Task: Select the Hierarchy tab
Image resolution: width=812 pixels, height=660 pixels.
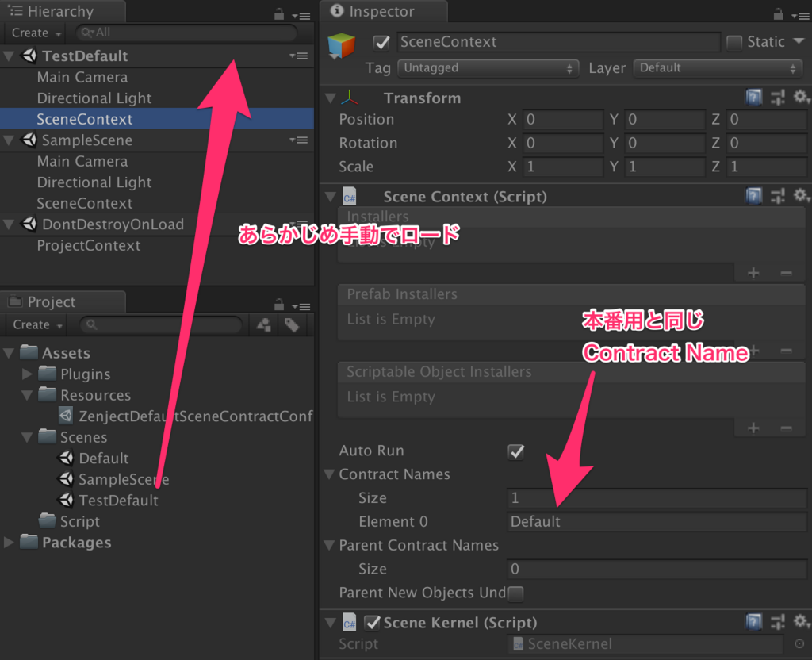Action: [63, 11]
